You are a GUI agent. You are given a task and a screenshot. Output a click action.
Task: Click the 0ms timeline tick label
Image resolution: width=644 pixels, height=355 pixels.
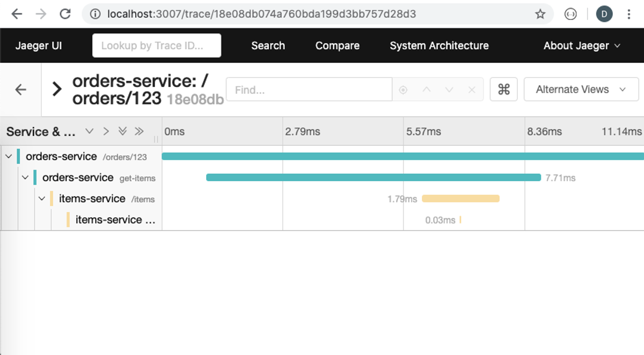(x=174, y=131)
